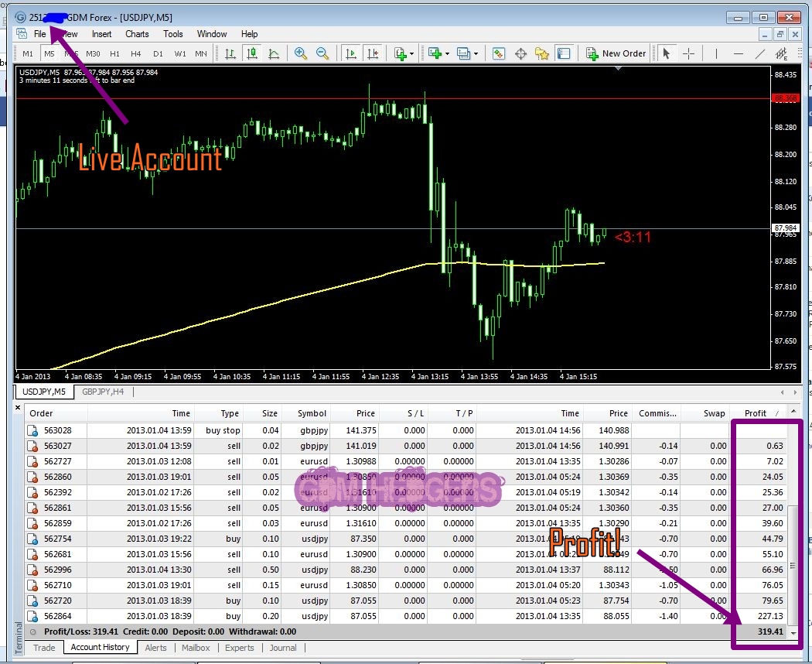Select the trendline drawing tool
Image resolution: width=812 pixels, height=664 pixels.
tap(760, 53)
